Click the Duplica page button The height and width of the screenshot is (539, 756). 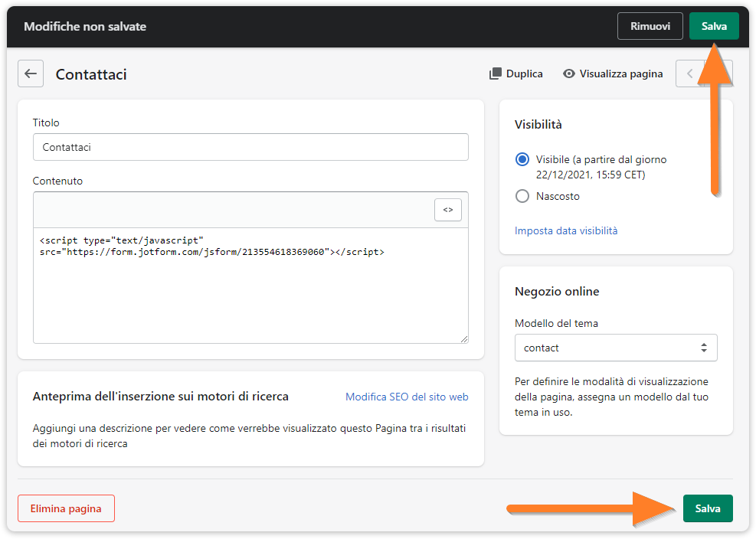516,73
